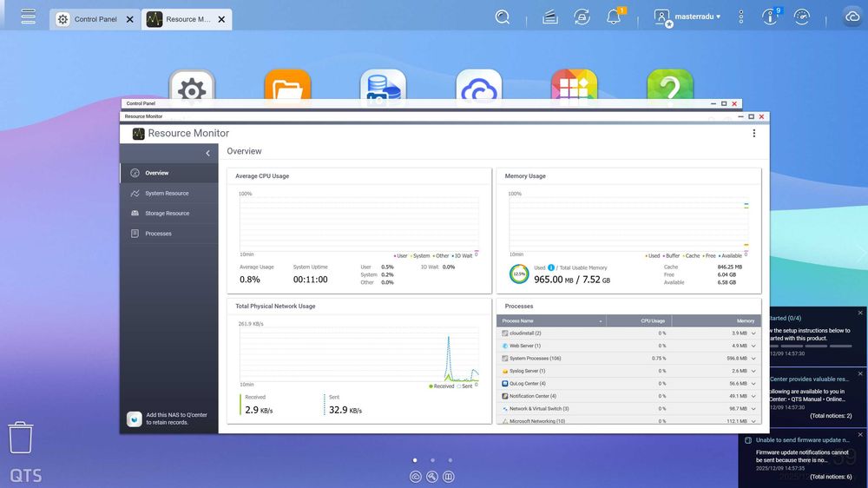
Task: Open the masterradu user dropdown
Action: coord(698,16)
